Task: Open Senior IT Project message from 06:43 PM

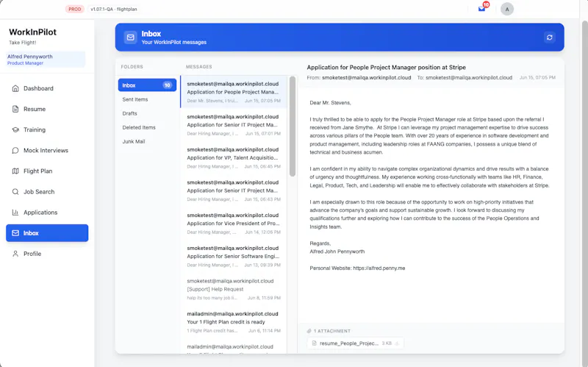Action: [x=234, y=190]
